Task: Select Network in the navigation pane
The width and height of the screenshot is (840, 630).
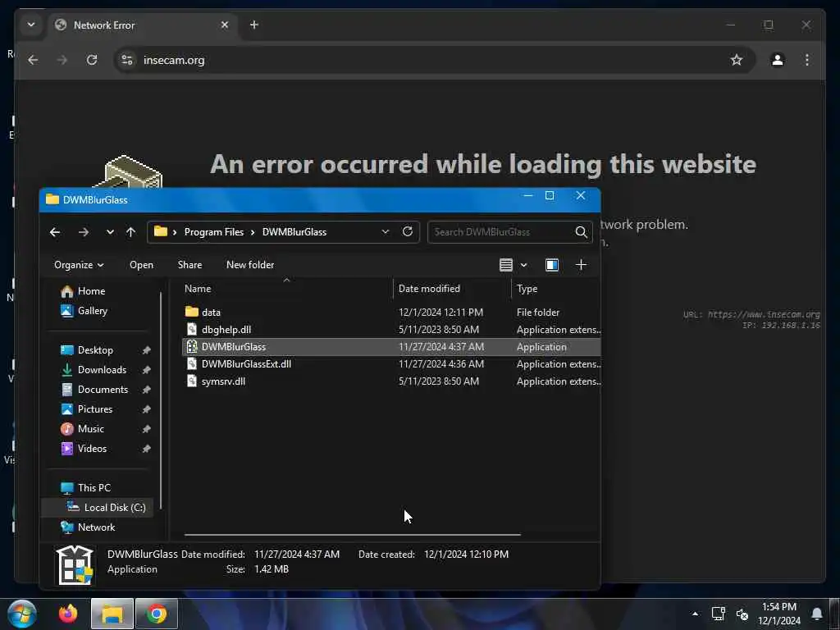Action: (x=88, y=527)
